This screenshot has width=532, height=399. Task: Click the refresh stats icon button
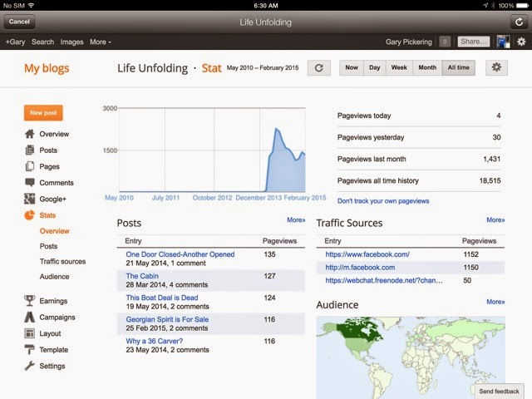[x=319, y=68]
